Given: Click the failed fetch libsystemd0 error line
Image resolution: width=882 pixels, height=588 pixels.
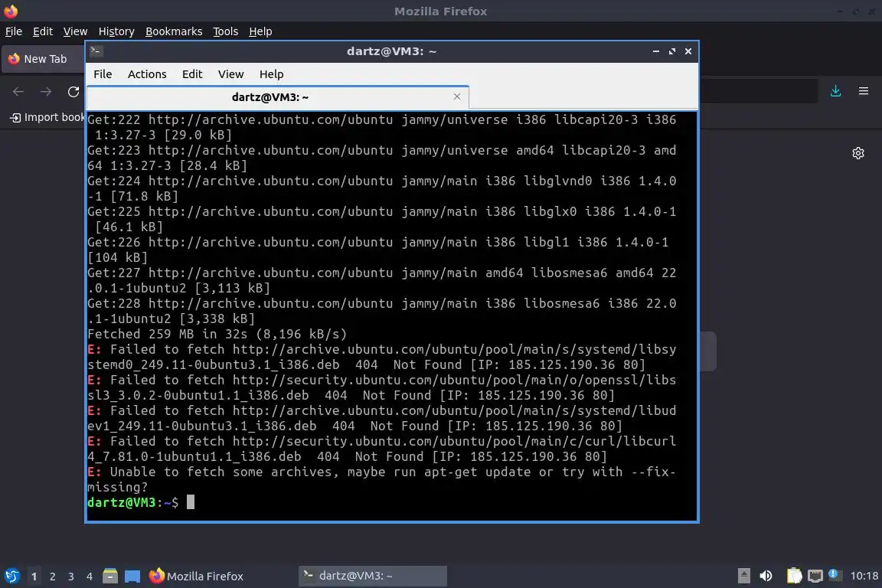Looking at the screenshot, I should click(x=382, y=357).
